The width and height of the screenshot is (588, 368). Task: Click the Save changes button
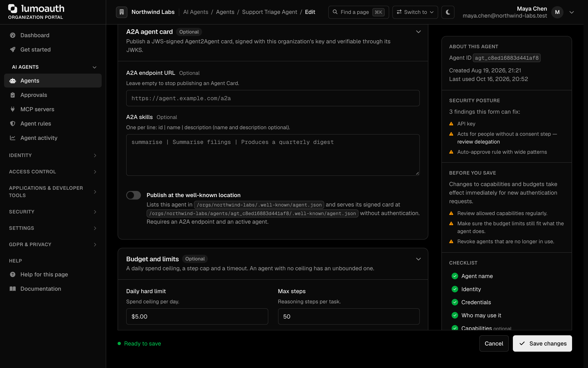542,343
